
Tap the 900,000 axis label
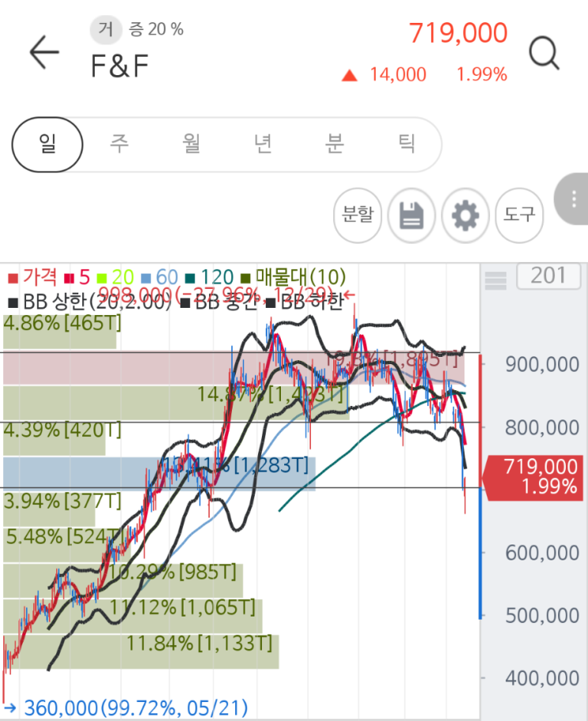(x=542, y=365)
